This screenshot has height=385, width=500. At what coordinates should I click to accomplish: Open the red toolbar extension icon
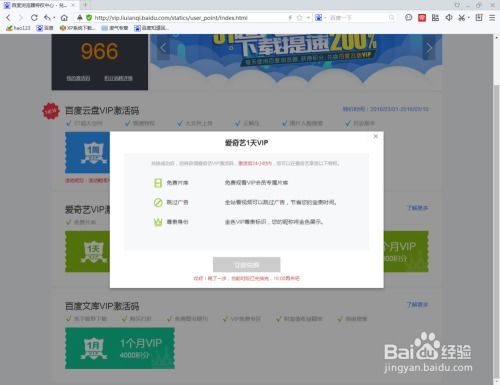pos(422,18)
